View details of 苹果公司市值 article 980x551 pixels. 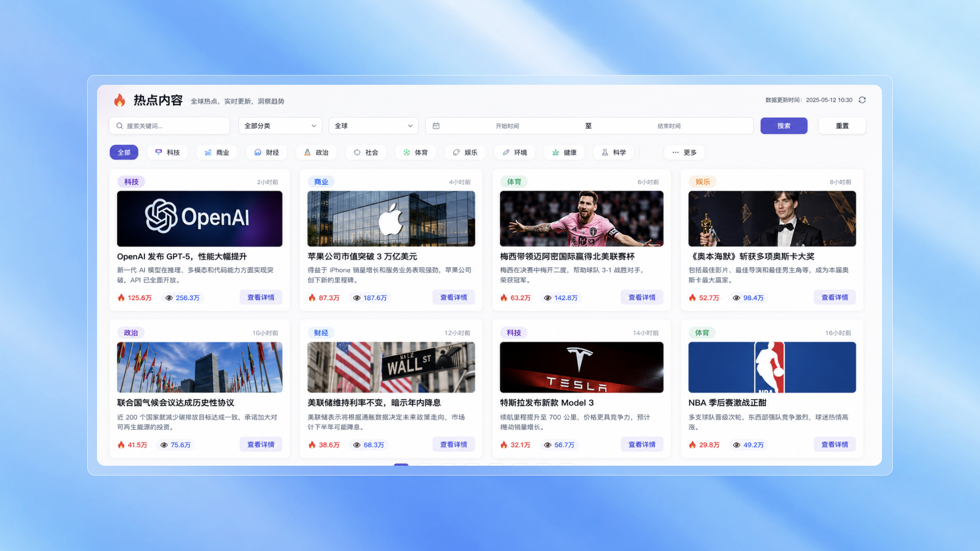454,297
